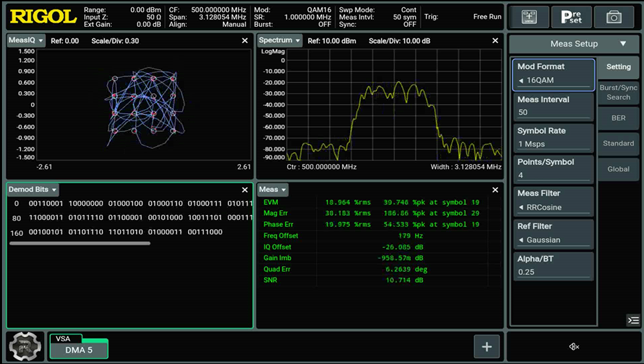Image resolution: width=644 pixels, height=364 pixels.
Task: Click Spectrum Scale/Div: 10.00 dB label
Action: click(x=399, y=41)
